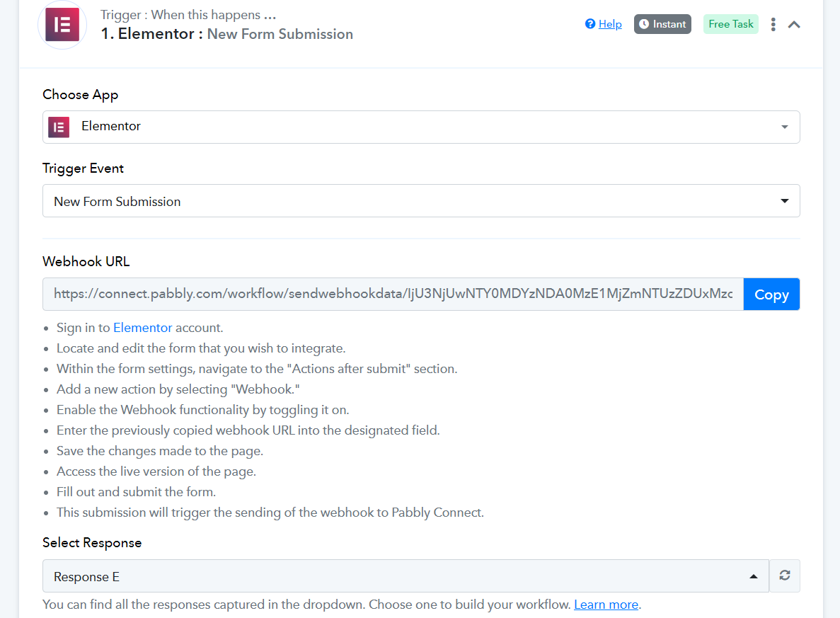
Task: Click the instruction about "Actions after submit" section
Action: (x=257, y=369)
